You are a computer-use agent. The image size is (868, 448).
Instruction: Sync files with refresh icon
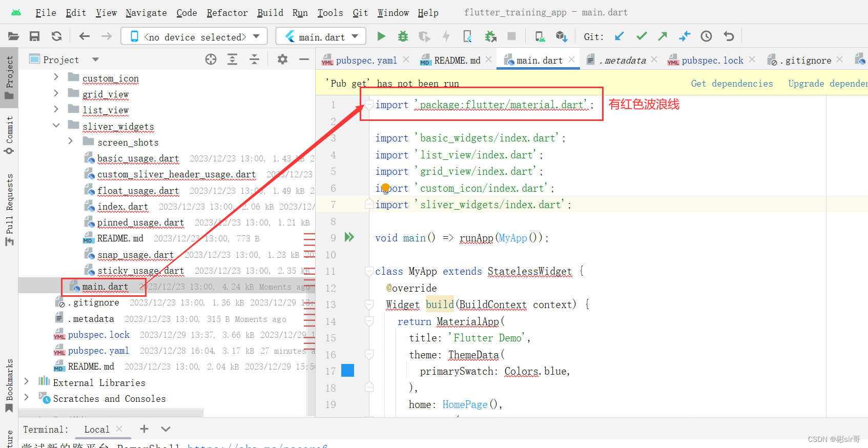coord(56,36)
